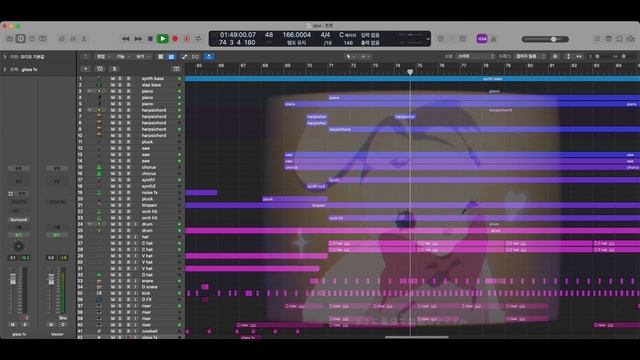Toggle the Inspector panel icon

tap(21, 39)
